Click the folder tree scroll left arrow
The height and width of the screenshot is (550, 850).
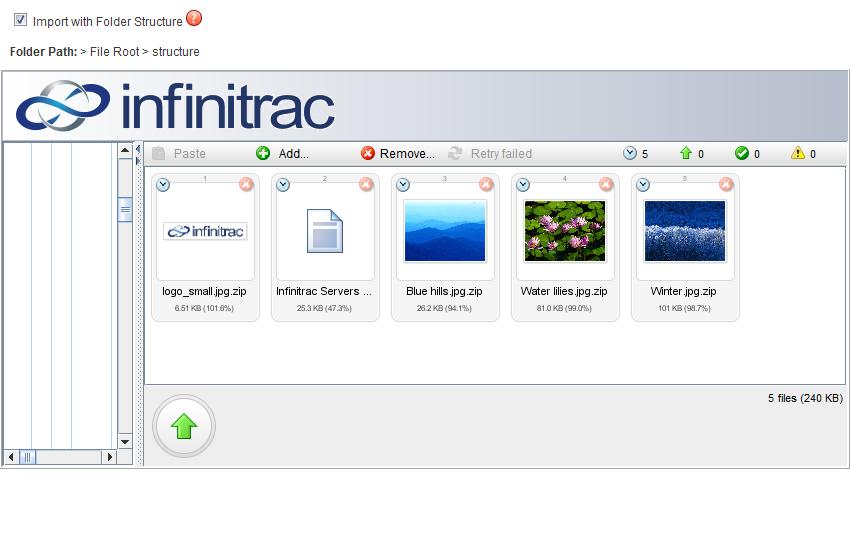[11, 457]
